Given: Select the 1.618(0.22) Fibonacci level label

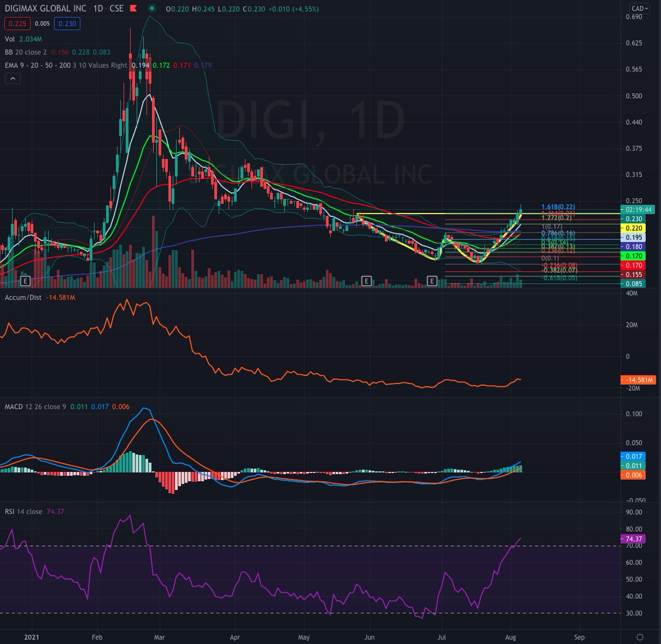Looking at the screenshot, I should 558,208.
